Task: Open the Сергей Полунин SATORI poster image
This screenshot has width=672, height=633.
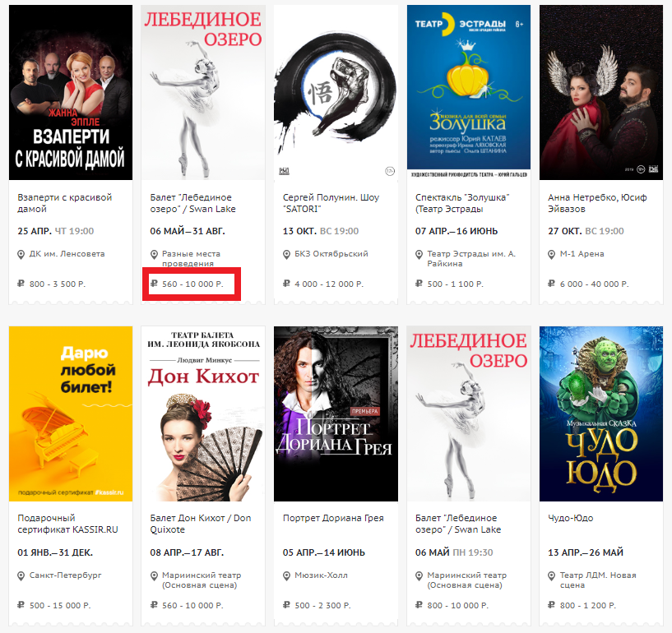Action: (336, 93)
